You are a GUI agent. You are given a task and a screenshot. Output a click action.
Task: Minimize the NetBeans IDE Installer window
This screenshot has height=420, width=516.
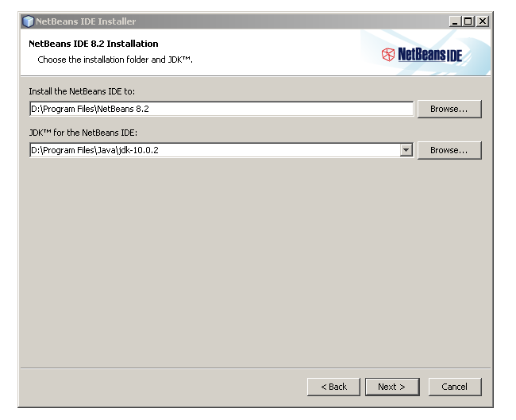[x=455, y=21]
